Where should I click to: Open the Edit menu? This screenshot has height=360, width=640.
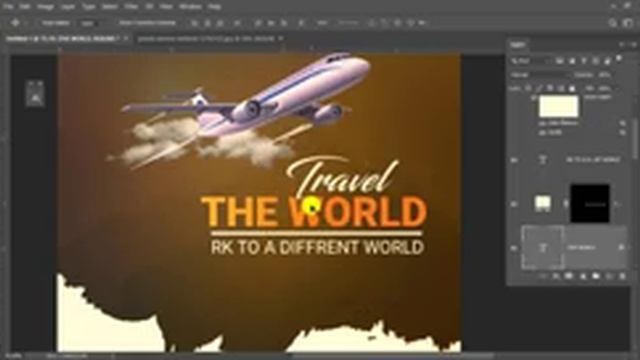coord(25,7)
